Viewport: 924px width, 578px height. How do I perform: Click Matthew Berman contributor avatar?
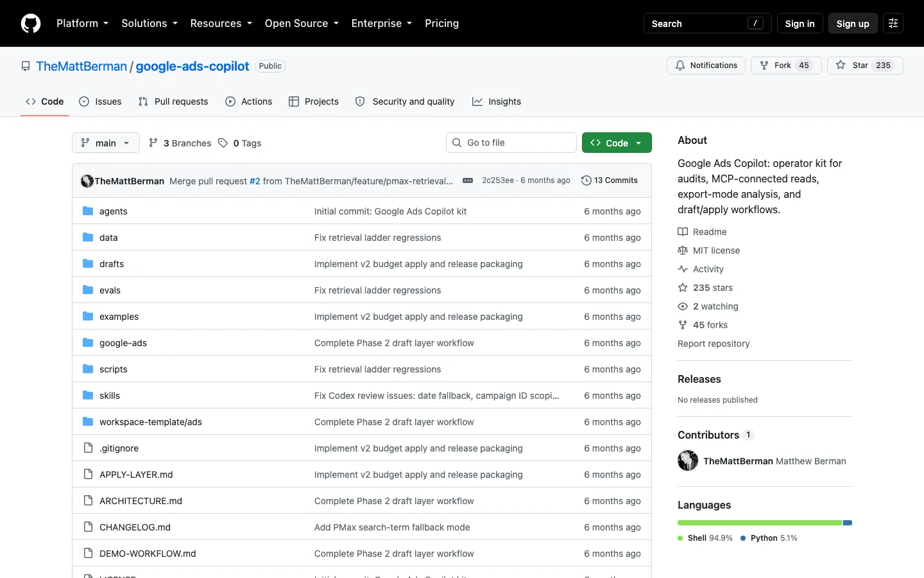(688, 460)
